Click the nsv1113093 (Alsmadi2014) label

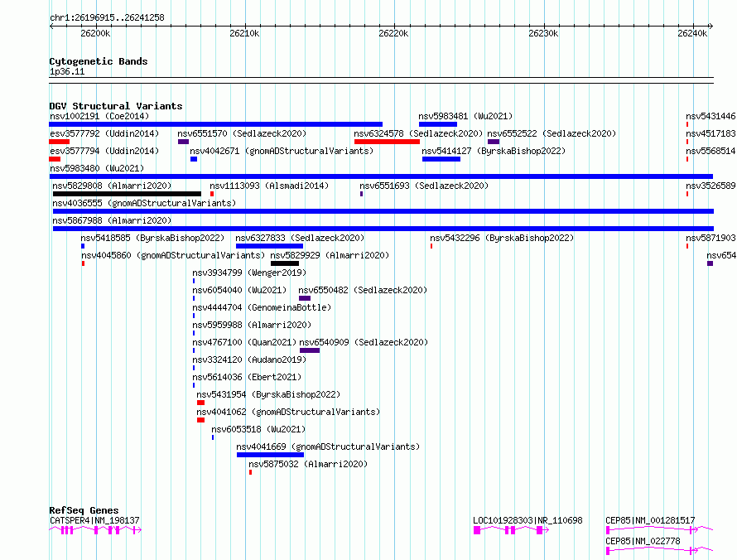tap(269, 186)
